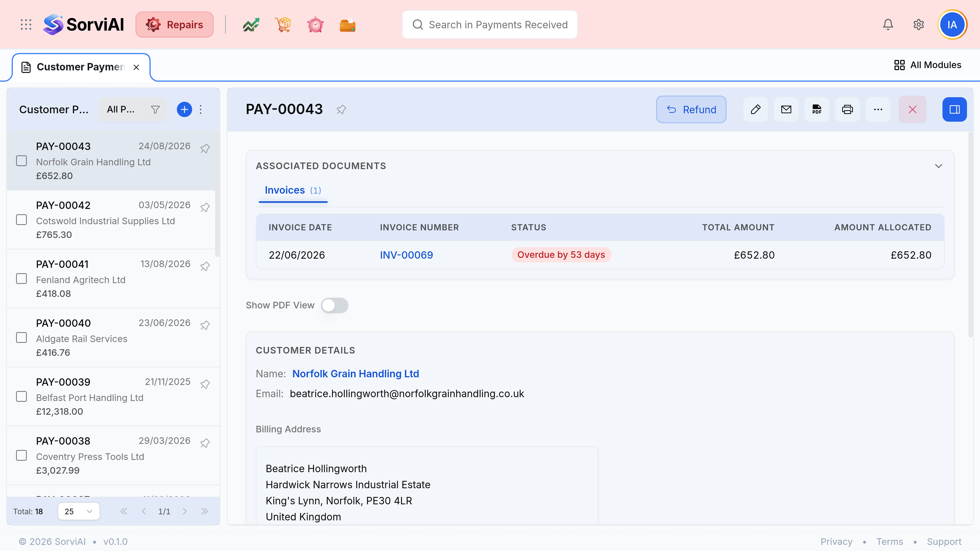The width and height of the screenshot is (980, 551).
Task: Open more actions ellipsis menu
Action: pyautogui.click(x=878, y=109)
